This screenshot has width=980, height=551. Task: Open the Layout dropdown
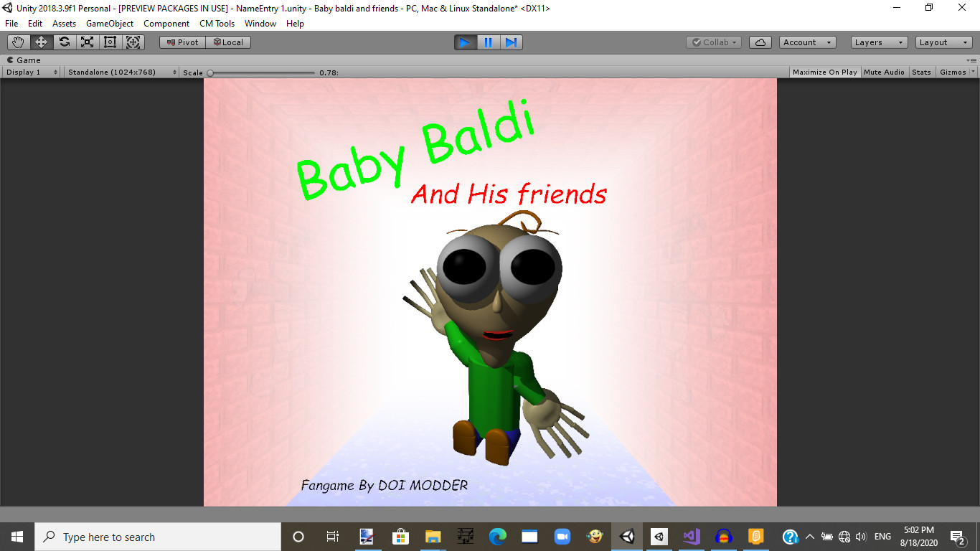point(942,42)
